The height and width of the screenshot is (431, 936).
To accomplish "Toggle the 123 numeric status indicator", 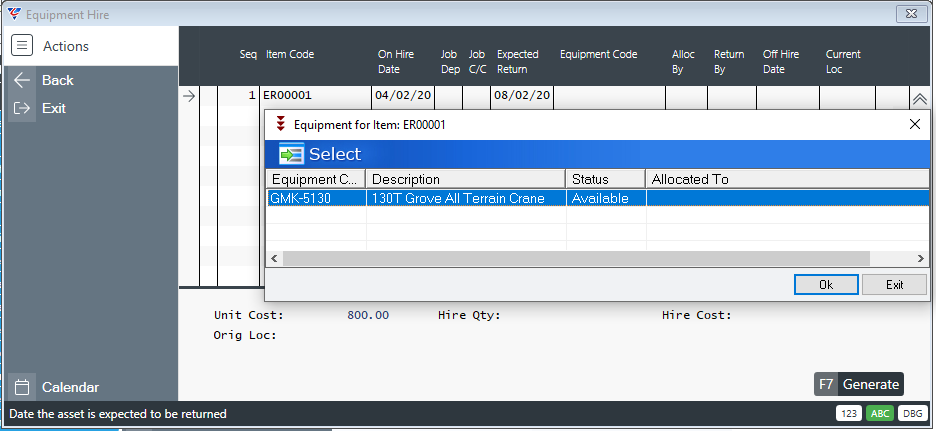I will (x=849, y=414).
